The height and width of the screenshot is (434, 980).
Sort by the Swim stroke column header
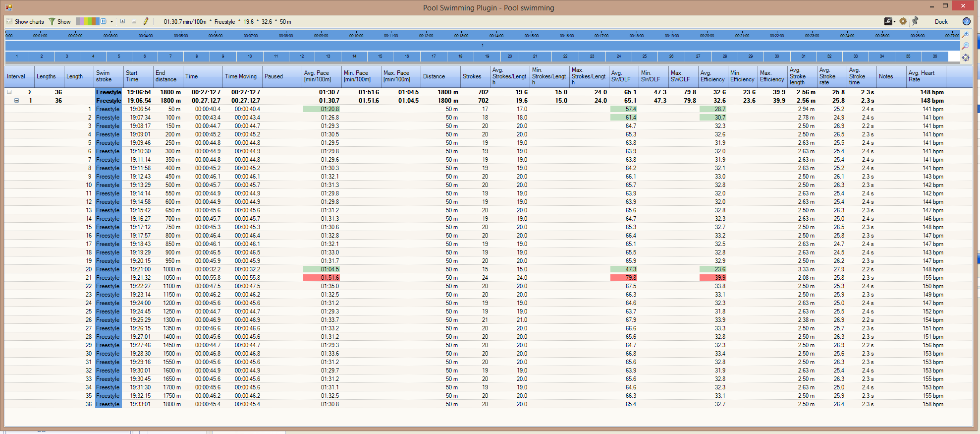click(109, 76)
